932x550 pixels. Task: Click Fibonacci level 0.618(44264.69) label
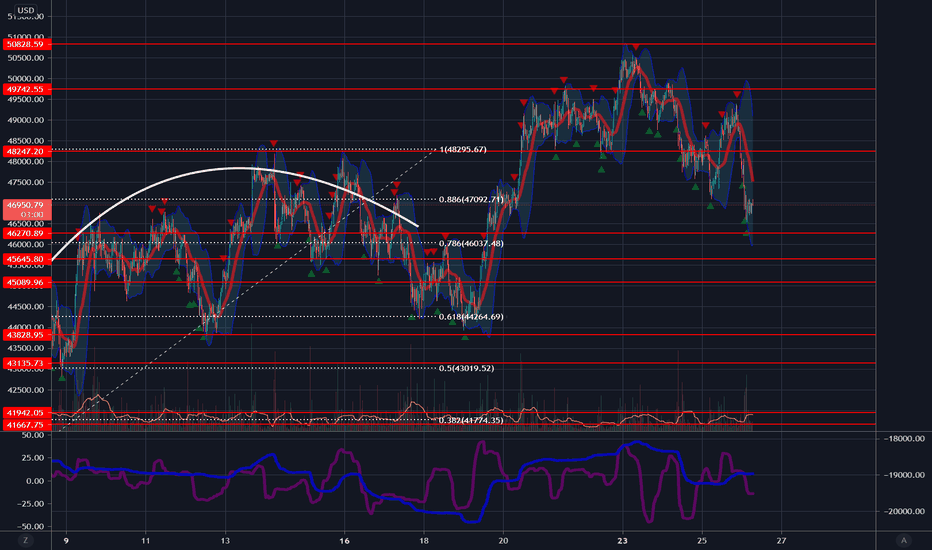click(x=471, y=316)
